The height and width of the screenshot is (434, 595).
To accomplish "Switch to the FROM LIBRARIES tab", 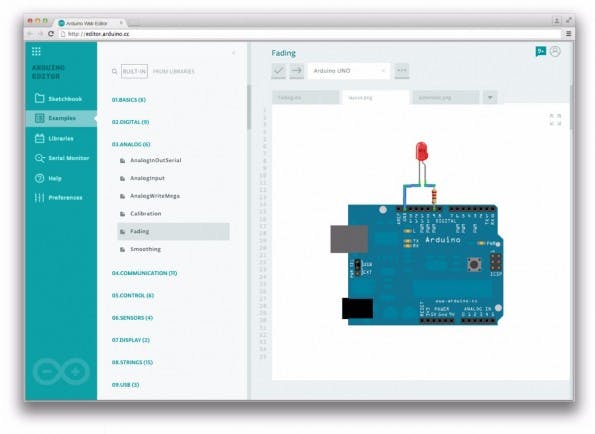I will (x=173, y=71).
